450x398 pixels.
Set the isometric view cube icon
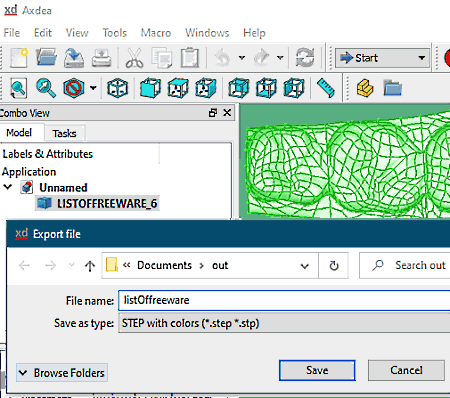pyautogui.click(x=117, y=88)
